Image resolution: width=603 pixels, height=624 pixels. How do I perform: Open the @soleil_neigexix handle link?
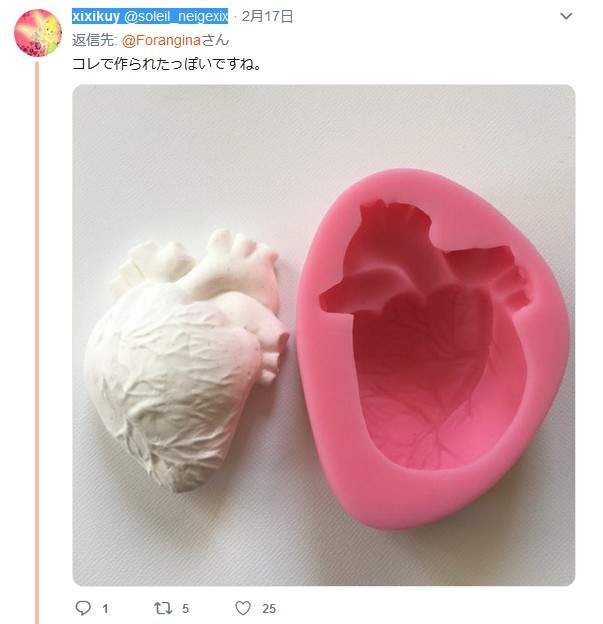click(176, 16)
